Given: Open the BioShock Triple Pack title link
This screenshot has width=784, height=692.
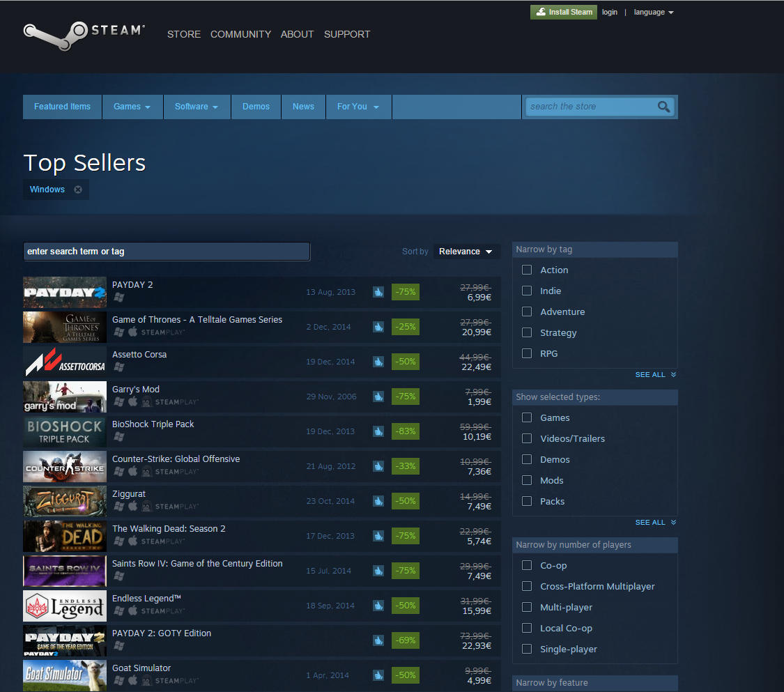Looking at the screenshot, I should coord(153,424).
